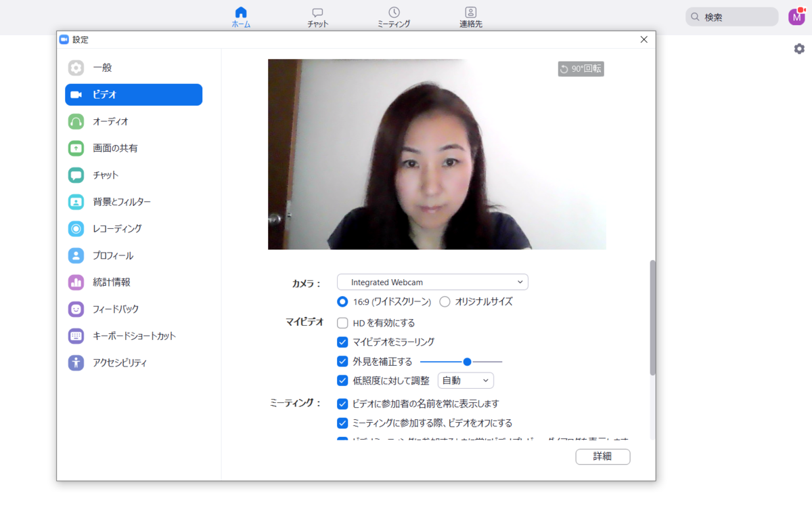Select 背景とフィルター settings label
The image size is (812, 508).
click(122, 202)
